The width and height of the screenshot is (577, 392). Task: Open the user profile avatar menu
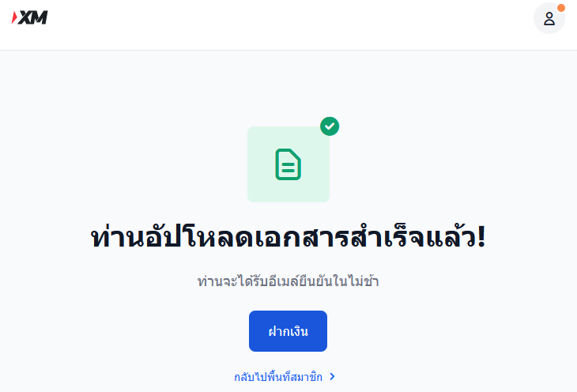[x=549, y=18]
